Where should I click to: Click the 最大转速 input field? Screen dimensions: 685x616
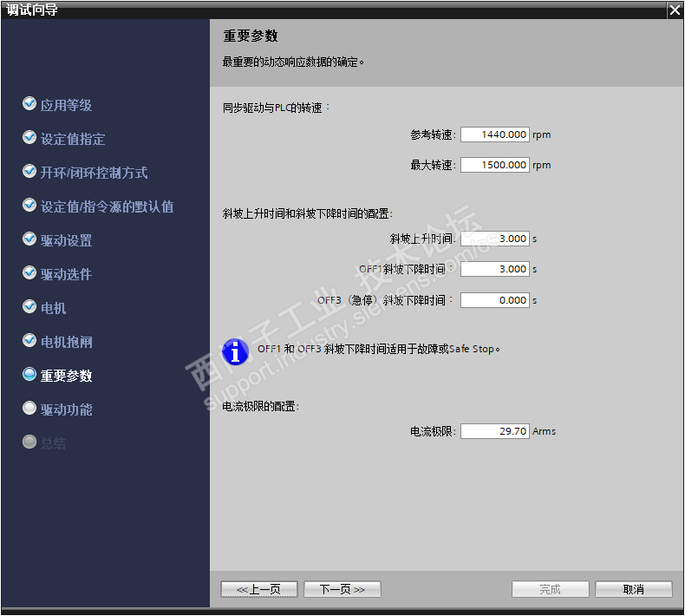click(x=495, y=165)
